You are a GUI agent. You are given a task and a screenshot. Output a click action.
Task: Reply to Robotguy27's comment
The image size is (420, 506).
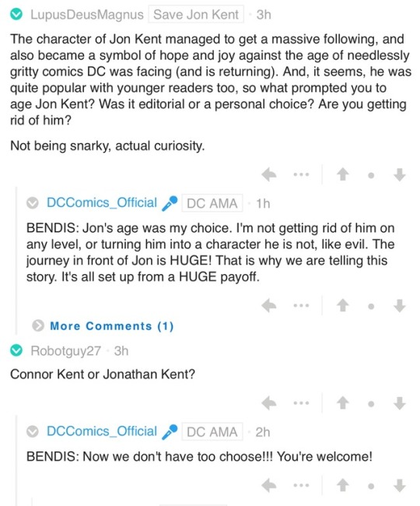[269, 403]
